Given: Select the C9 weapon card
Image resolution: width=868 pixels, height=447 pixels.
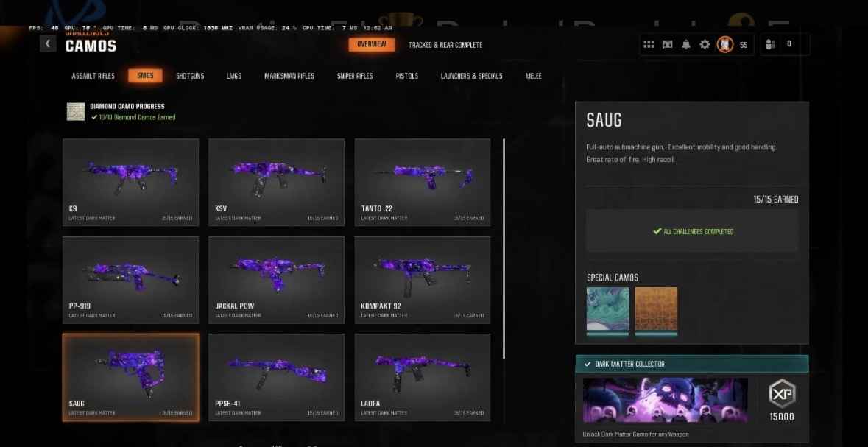Looking at the screenshot, I should point(130,180).
